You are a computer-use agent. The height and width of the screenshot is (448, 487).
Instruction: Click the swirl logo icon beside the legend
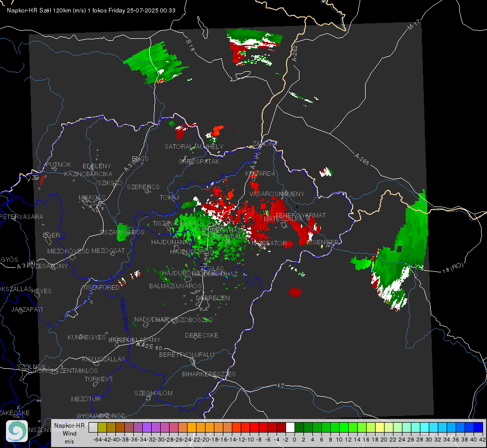tap(17, 431)
